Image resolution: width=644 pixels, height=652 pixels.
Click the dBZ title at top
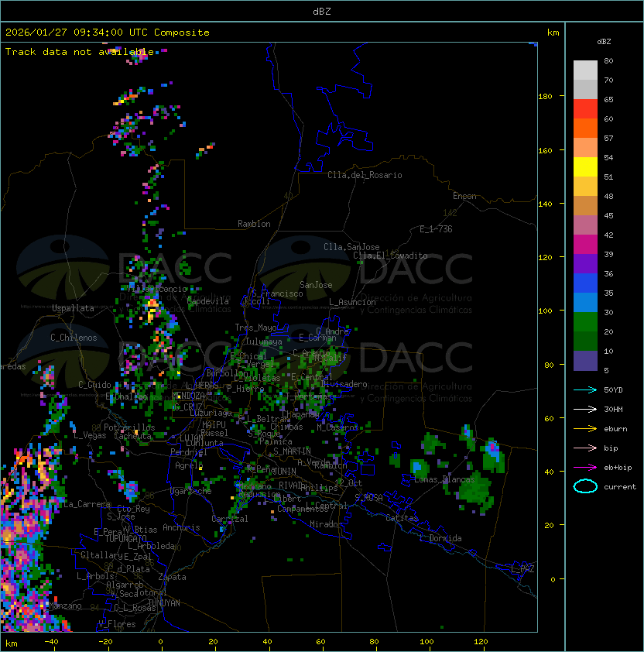[x=322, y=11]
